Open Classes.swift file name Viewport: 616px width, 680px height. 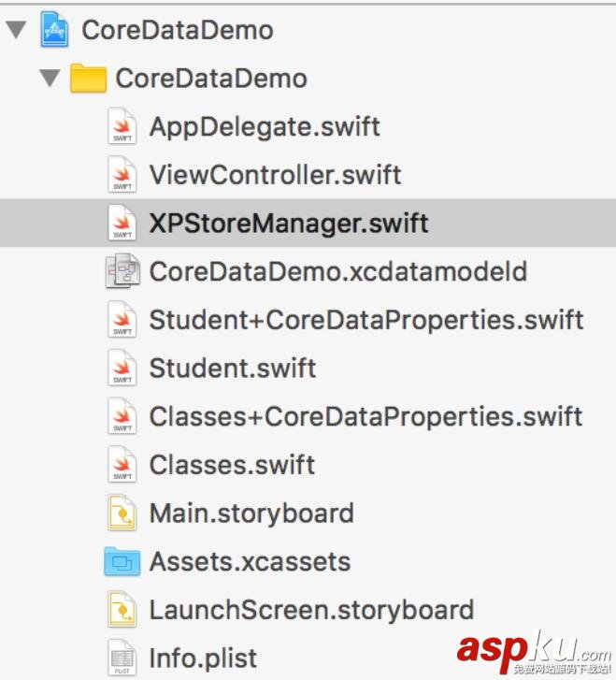[x=232, y=465]
